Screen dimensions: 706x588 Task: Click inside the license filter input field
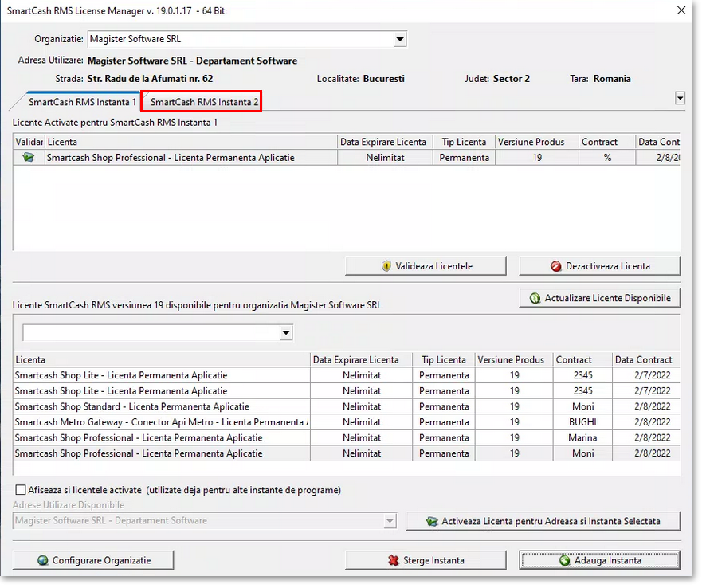point(151,333)
